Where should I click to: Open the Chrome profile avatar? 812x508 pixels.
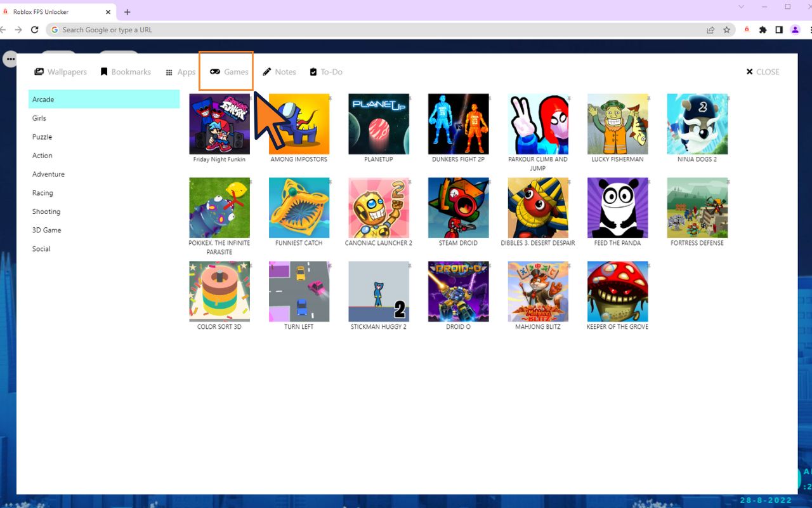(x=795, y=30)
